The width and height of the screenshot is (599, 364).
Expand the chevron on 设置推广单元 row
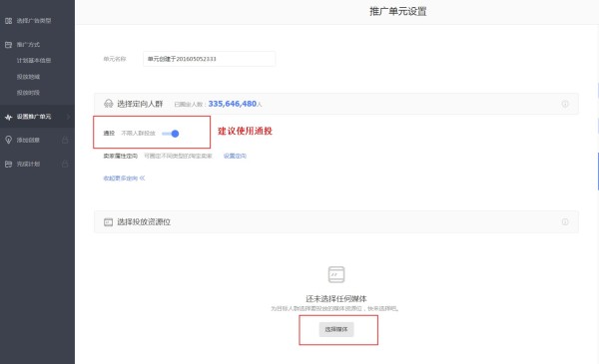(x=68, y=117)
